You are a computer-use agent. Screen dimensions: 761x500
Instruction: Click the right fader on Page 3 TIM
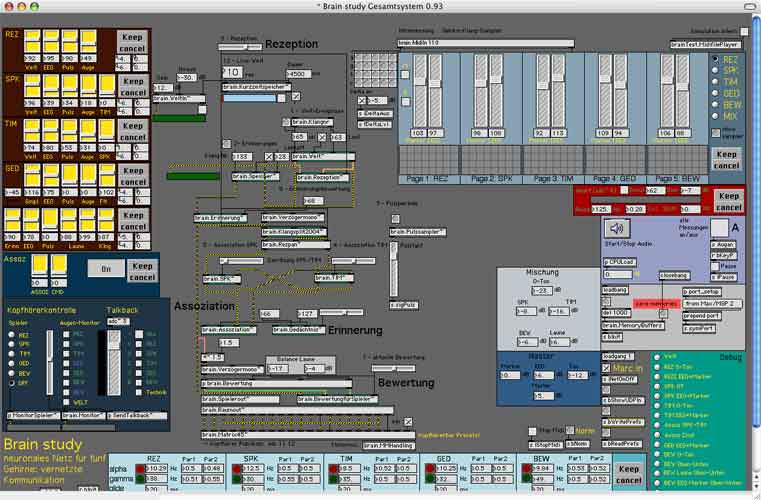559,90
